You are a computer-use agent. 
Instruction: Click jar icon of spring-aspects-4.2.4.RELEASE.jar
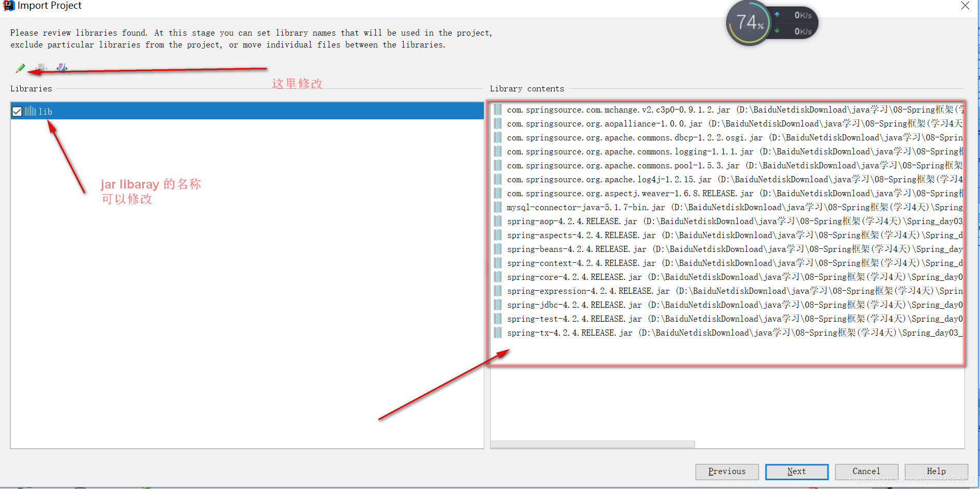[x=498, y=235]
